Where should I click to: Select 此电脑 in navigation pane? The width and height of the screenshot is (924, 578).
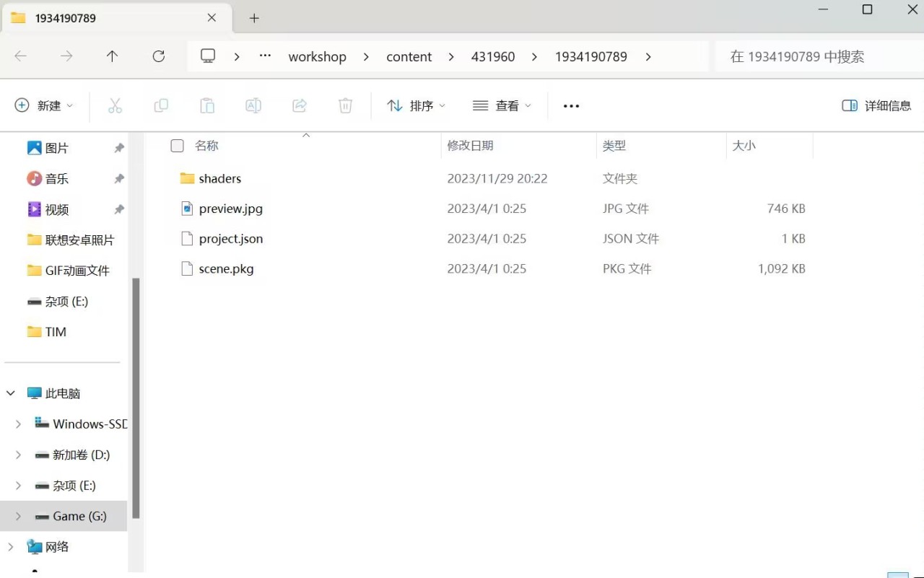(x=63, y=393)
